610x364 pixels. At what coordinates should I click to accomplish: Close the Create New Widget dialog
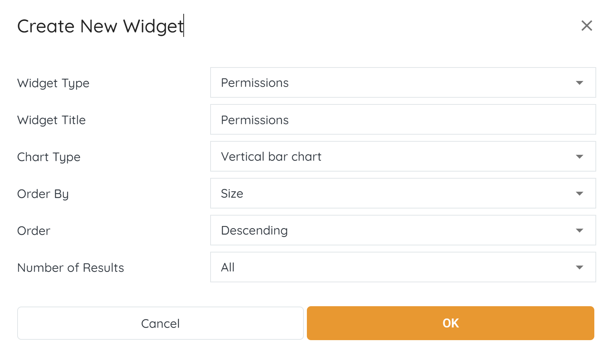click(x=586, y=26)
